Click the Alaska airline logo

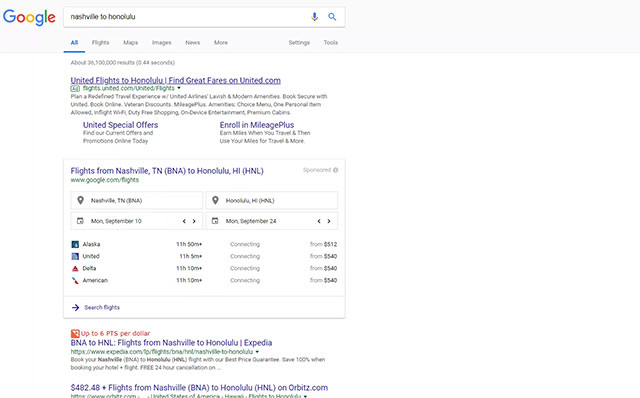(x=75, y=244)
